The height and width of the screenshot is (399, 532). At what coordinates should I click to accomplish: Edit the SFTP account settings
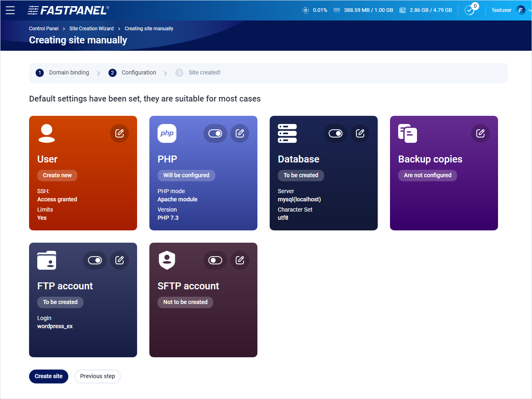[x=240, y=260]
